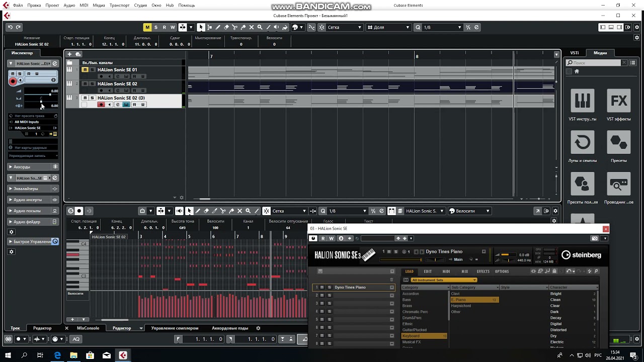This screenshot has width=644, height=362.
Task: Switch to MixConsole lower zone tab
Action: [x=88, y=328]
